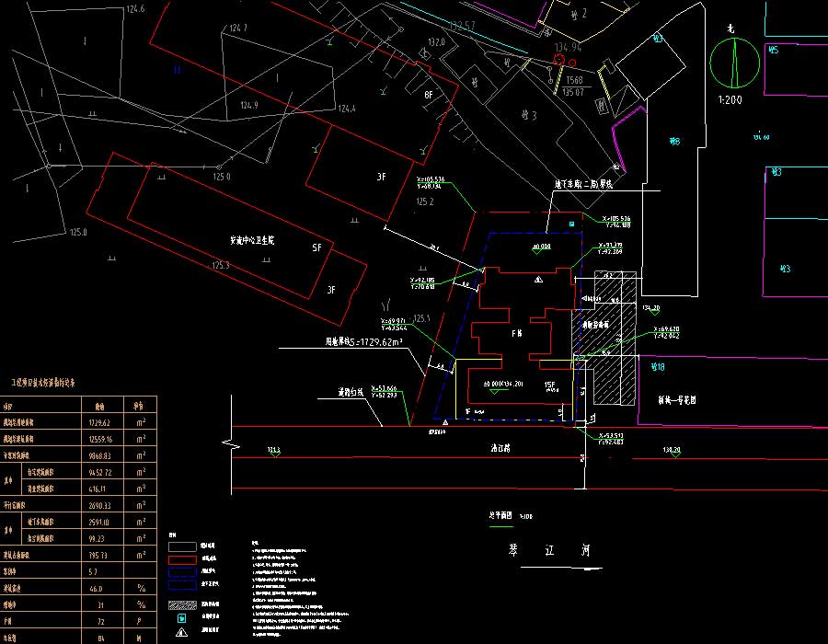Click the '安流中心卫生院' building label
The image size is (828, 644).
(252, 240)
